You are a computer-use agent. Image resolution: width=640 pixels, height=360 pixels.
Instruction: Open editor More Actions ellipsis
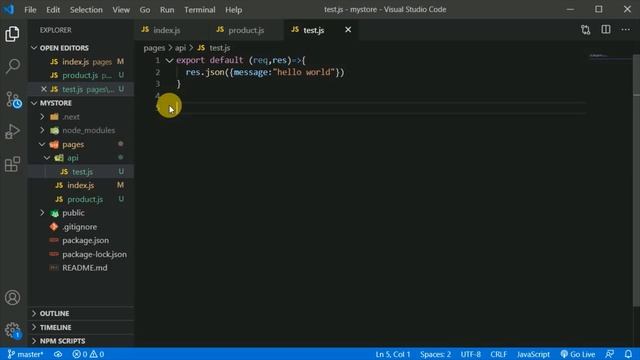click(626, 30)
